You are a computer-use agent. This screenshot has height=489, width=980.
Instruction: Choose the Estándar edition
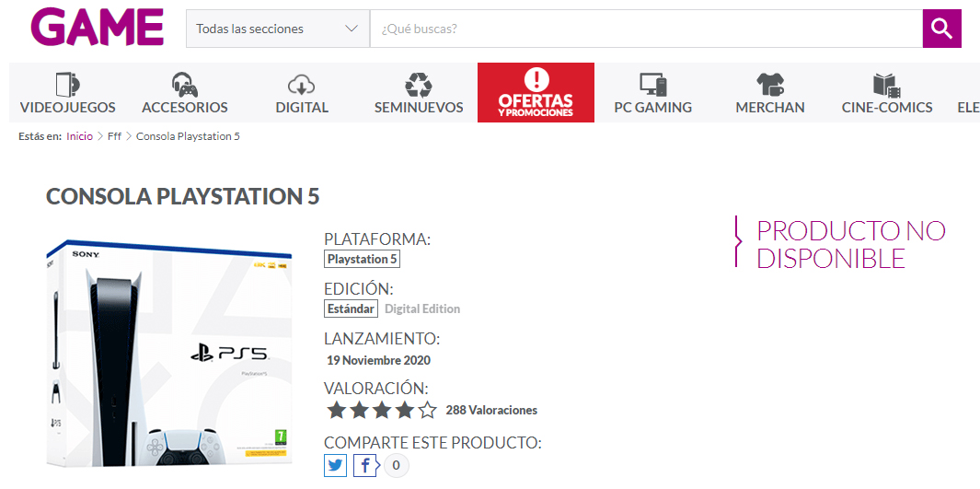(x=351, y=309)
